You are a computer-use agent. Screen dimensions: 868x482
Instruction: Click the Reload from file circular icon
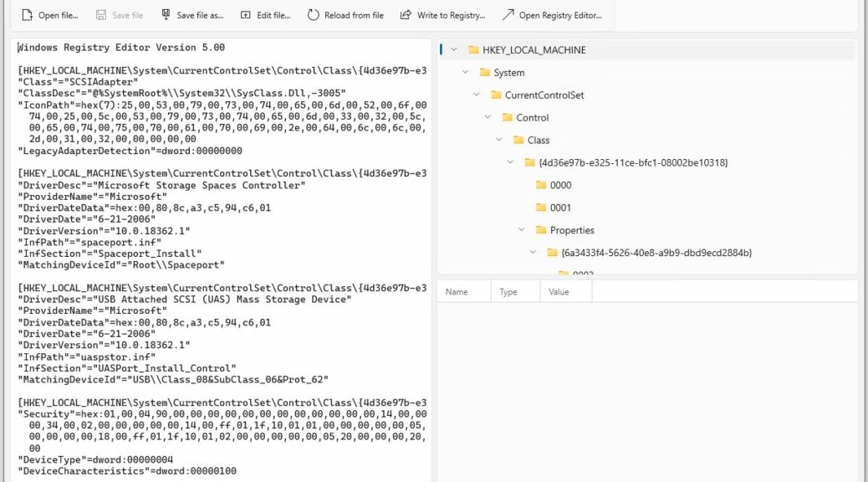314,15
